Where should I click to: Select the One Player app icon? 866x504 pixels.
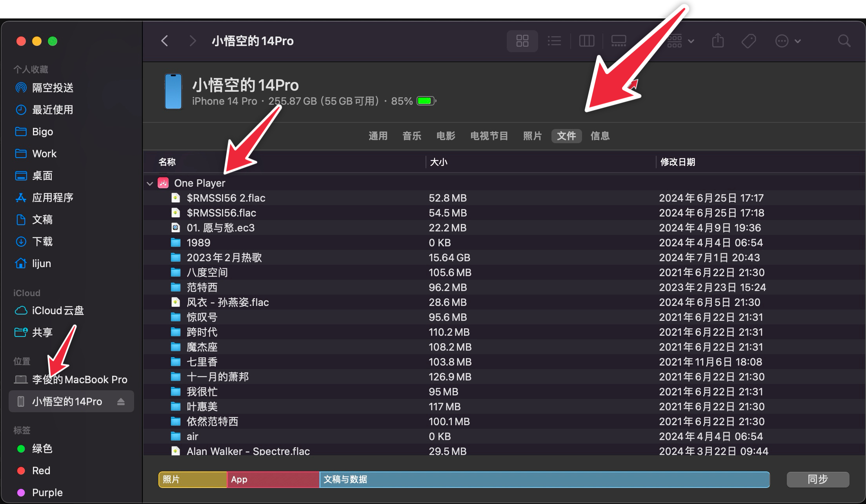163,183
